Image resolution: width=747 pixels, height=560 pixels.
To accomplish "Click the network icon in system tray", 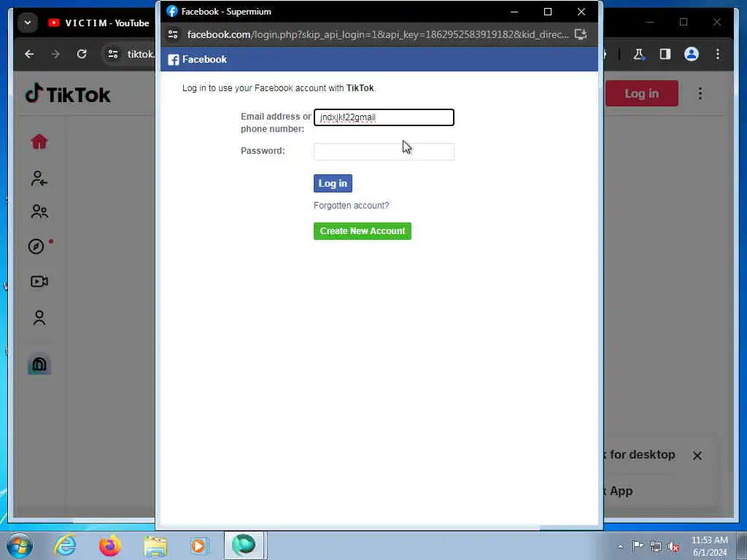I will pos(656,547).
